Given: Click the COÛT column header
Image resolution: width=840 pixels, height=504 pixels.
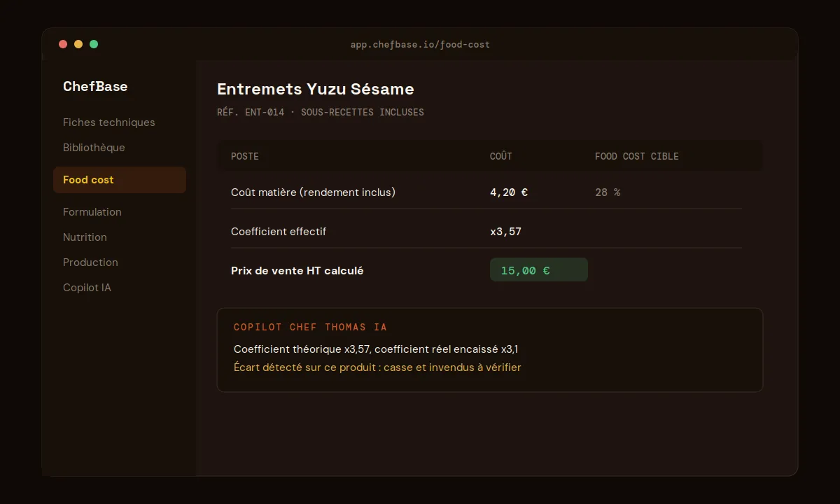Looking at the screenshot, I should pyautogui.click(x=501, y=156).
